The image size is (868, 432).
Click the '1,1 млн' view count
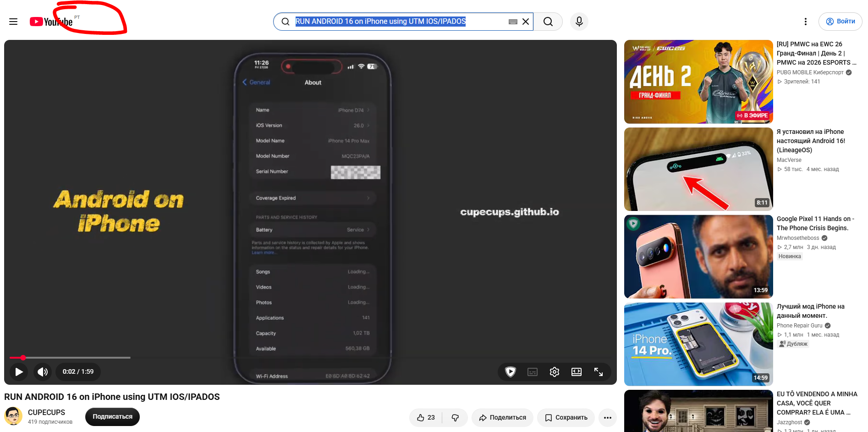pos(794,335)
